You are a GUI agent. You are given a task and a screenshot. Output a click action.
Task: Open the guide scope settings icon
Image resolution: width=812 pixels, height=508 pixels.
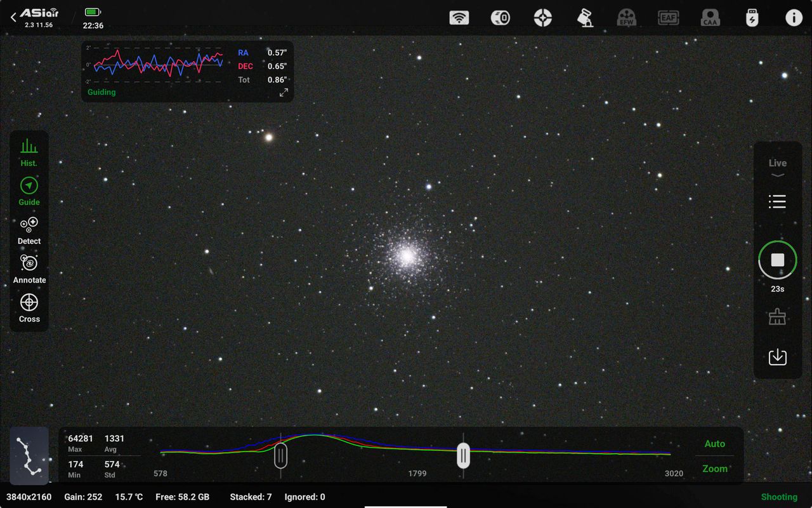pos(542,18)
